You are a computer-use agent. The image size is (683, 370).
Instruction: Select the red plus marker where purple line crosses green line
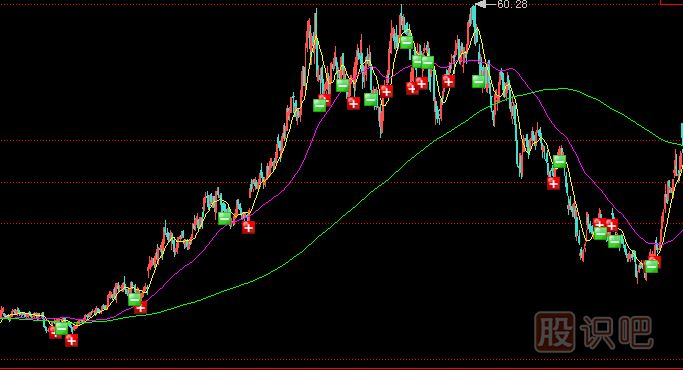coord(140,308)
